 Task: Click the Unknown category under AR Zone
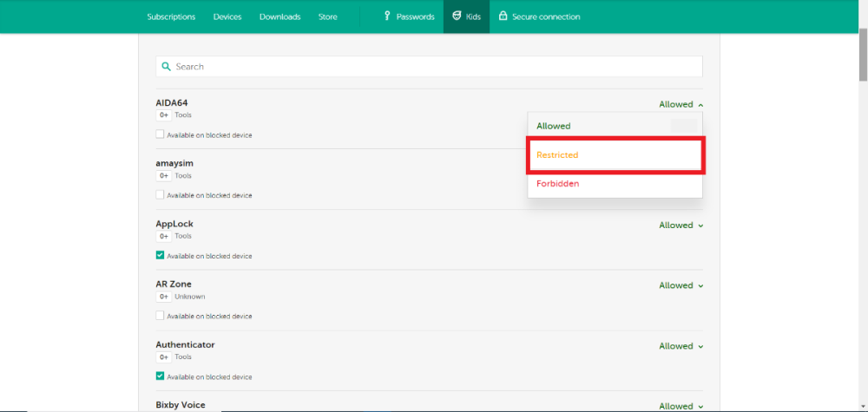click(190, 297)
